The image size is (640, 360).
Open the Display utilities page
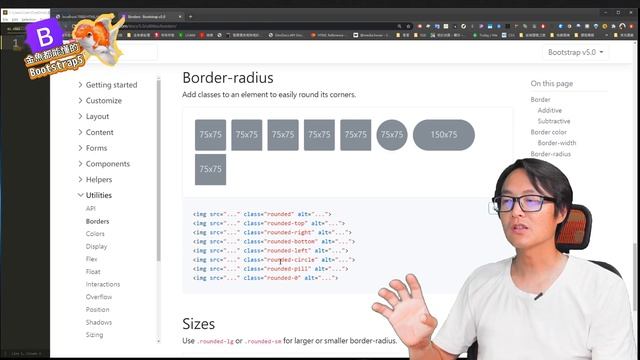pos(96,247)
